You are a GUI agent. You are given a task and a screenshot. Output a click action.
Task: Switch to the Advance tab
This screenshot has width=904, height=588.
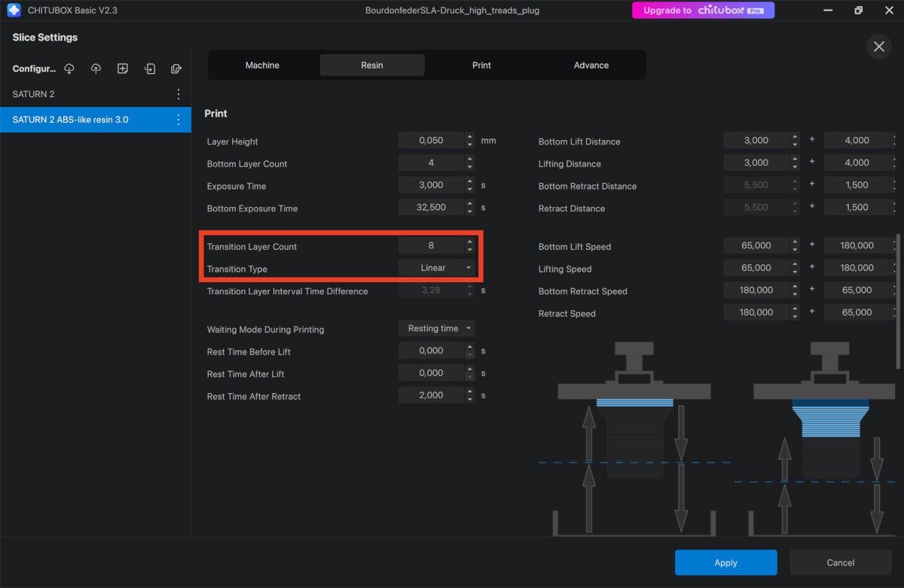(x=591, y=66)
